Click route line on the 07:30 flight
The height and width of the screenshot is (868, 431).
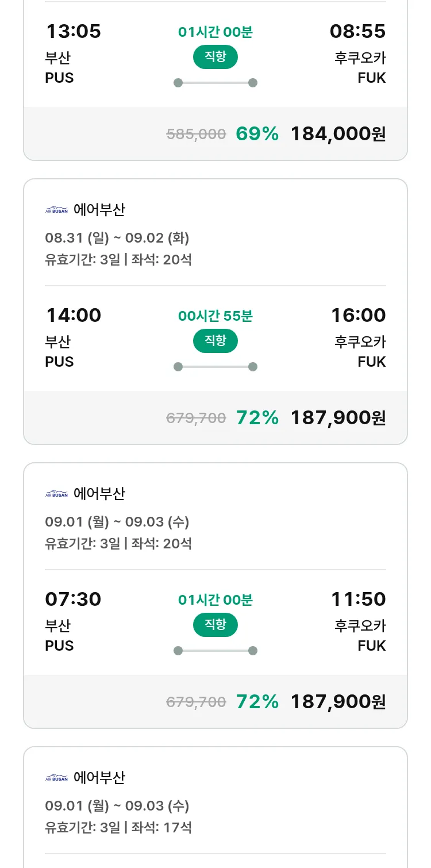click(x=215, y=651)
